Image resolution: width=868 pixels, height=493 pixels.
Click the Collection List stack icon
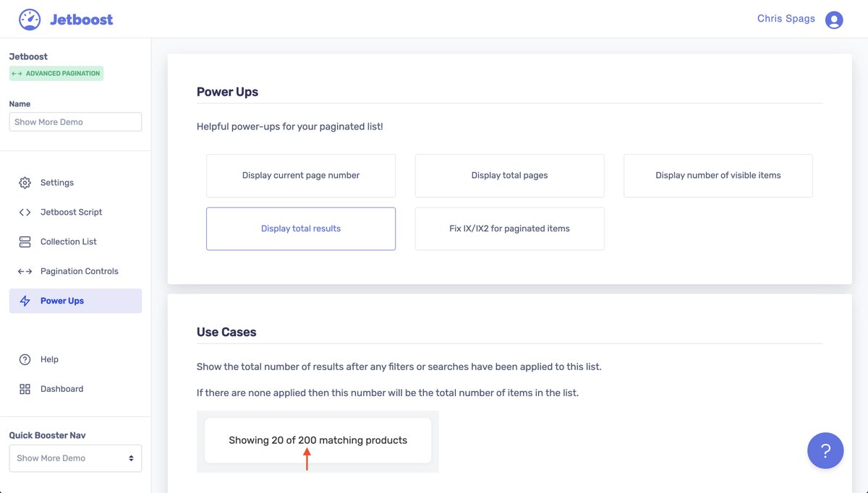click(25, 242)
